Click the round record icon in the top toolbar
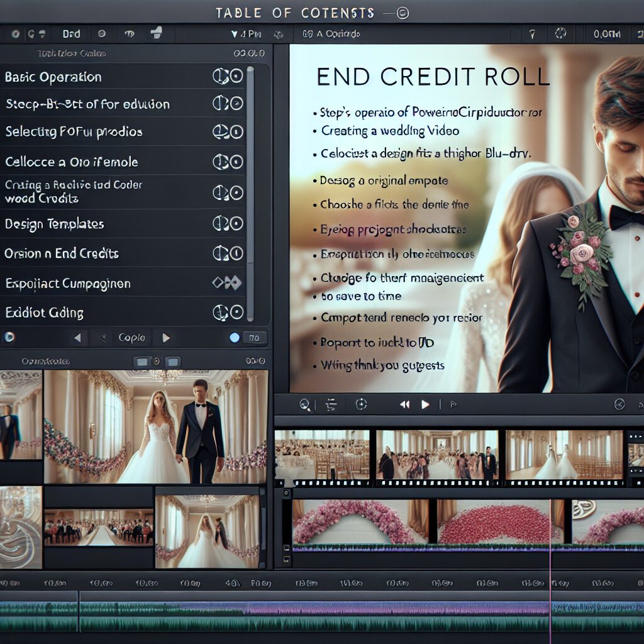 click(15, 34)
